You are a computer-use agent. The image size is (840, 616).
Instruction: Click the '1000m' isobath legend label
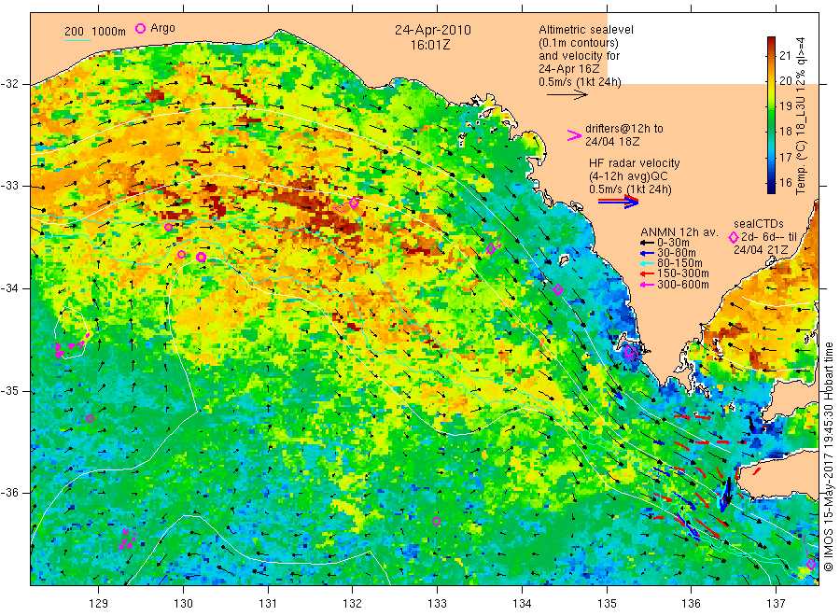109,31
